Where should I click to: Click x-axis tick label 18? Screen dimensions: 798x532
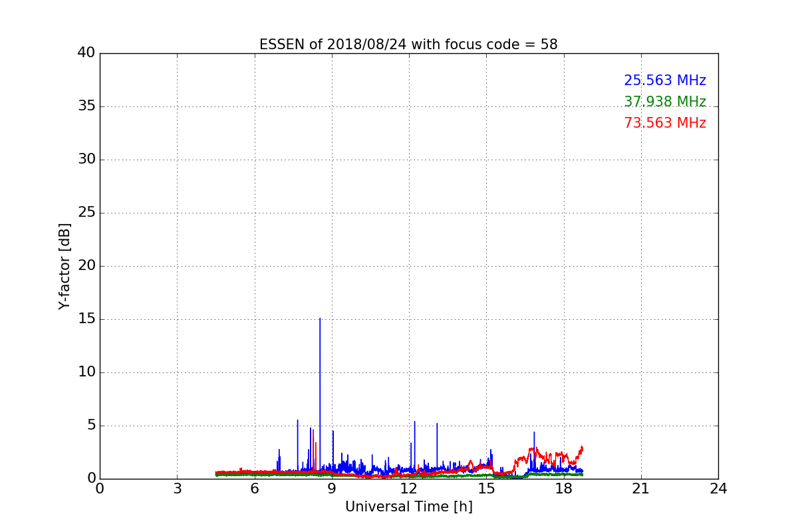tap(564, 489)
